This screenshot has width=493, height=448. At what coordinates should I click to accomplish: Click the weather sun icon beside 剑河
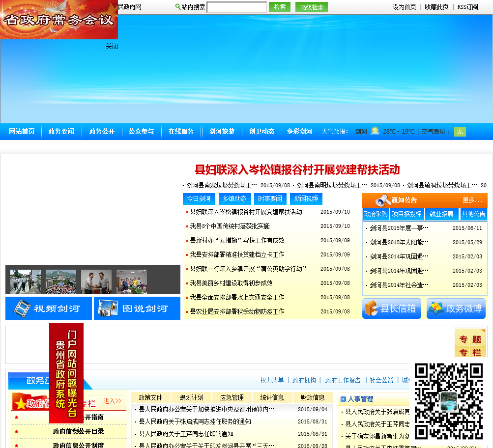pyautogui.click(x=375, y=131)
